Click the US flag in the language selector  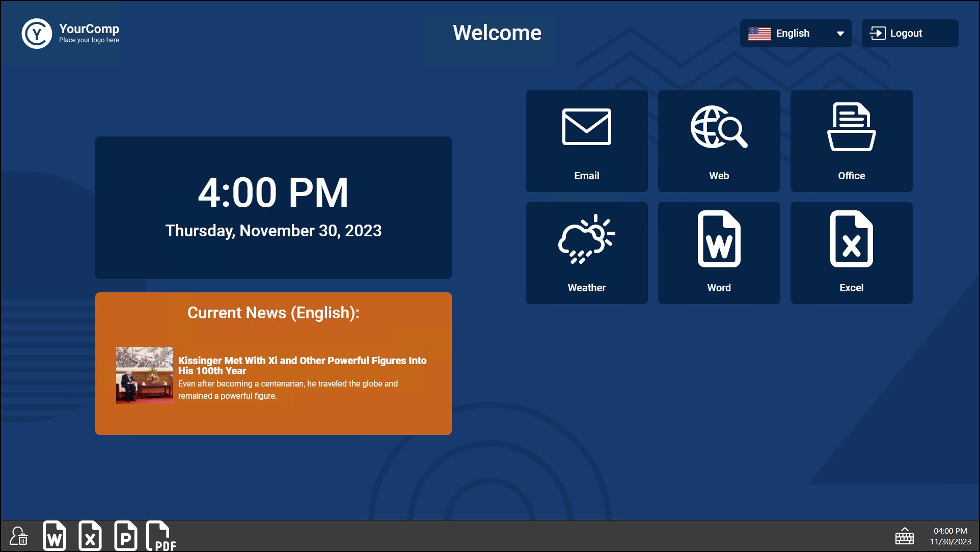coord(759,34)
